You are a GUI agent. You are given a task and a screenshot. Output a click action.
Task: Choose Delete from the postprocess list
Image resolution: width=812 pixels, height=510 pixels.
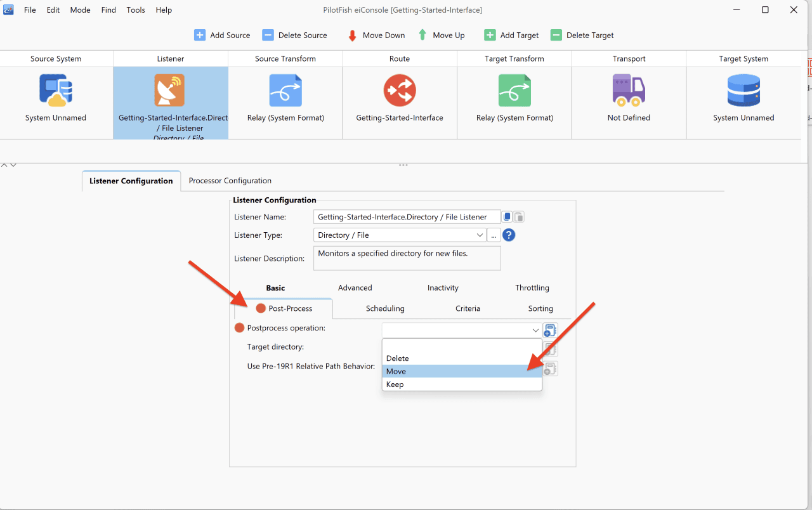click(462, 358)
